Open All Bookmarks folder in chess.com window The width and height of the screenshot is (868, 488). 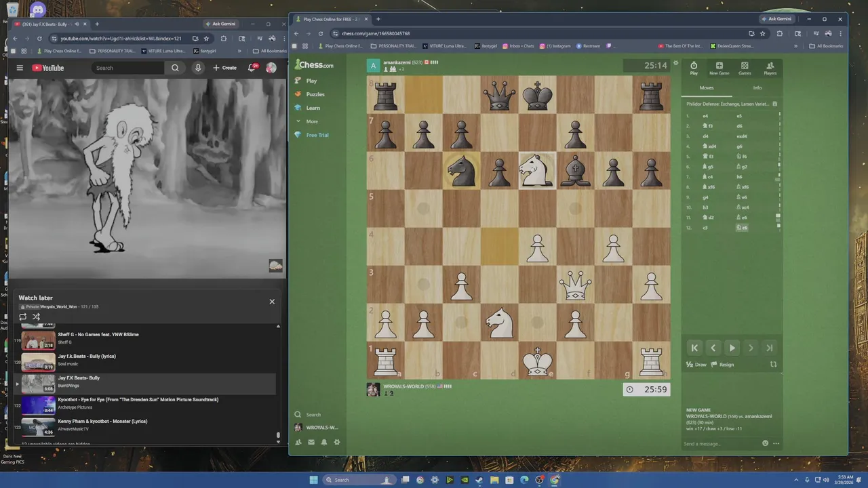827,46
